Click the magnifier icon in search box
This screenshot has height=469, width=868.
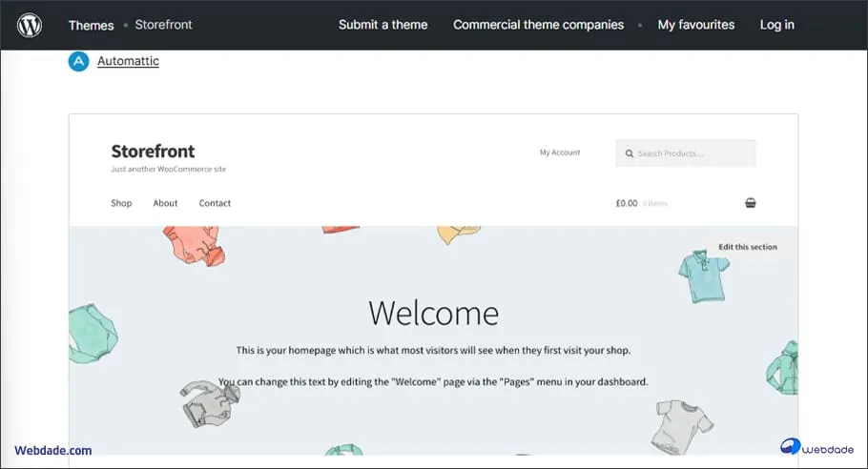pos(629,153)
